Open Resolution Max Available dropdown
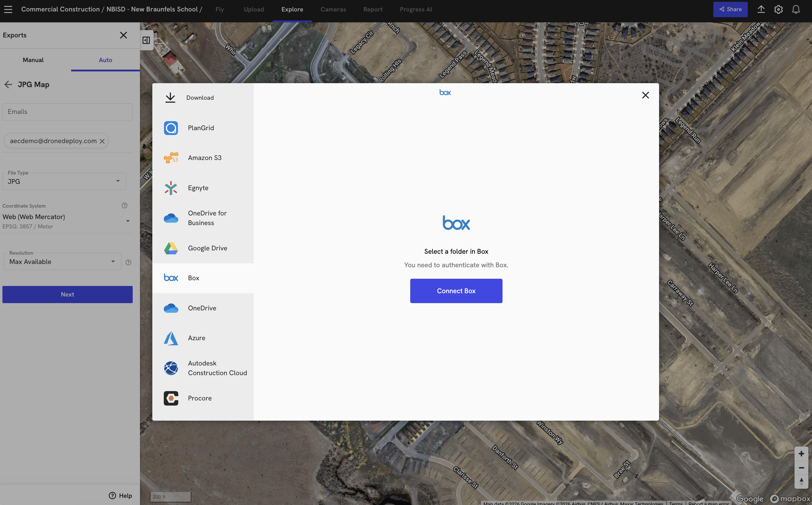The width and height of the screenshot is (812, 505). [x=62, y=262]
